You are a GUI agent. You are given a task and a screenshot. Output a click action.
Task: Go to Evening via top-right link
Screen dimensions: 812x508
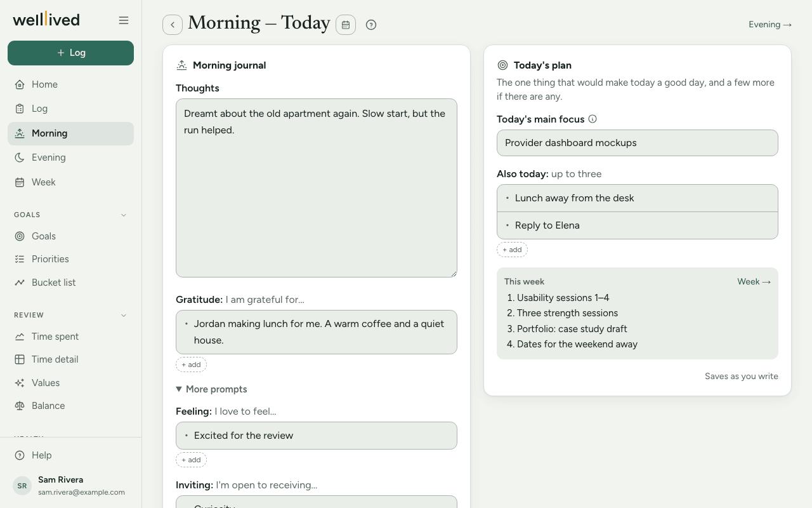coord(770,25)
